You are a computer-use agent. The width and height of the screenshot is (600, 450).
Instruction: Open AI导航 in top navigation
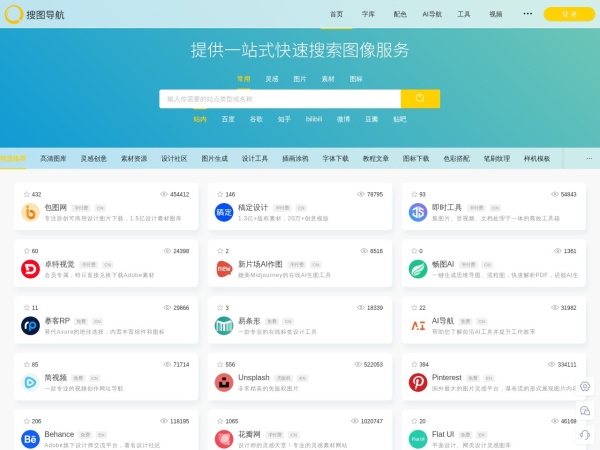[432, 14]
